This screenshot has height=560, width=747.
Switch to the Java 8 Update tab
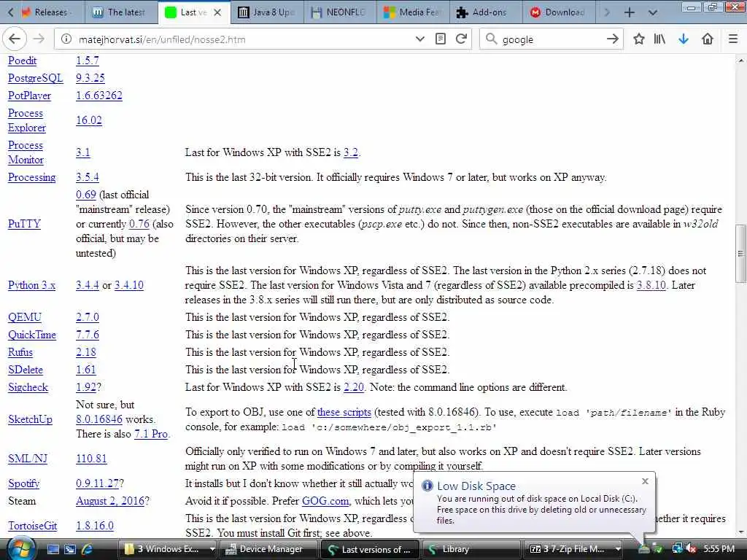[266, 12]
